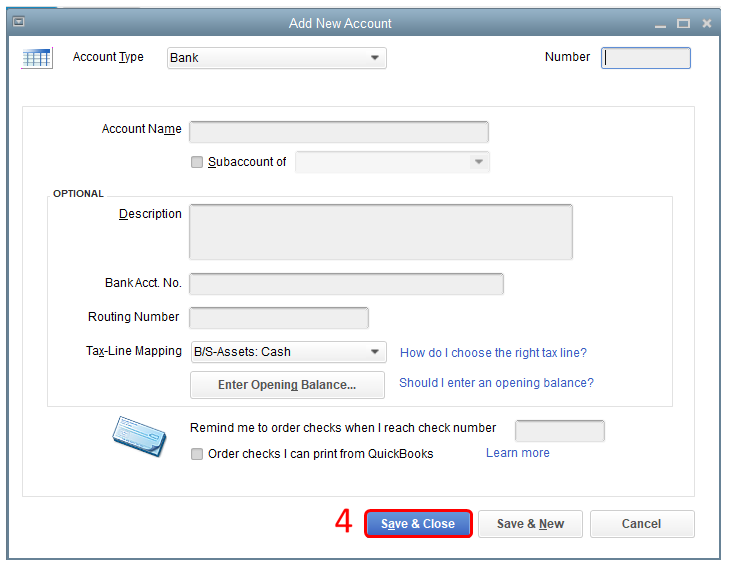The image size is (730, 567).
Task: Maximize the Add New Account window
Action: [683, 23]
